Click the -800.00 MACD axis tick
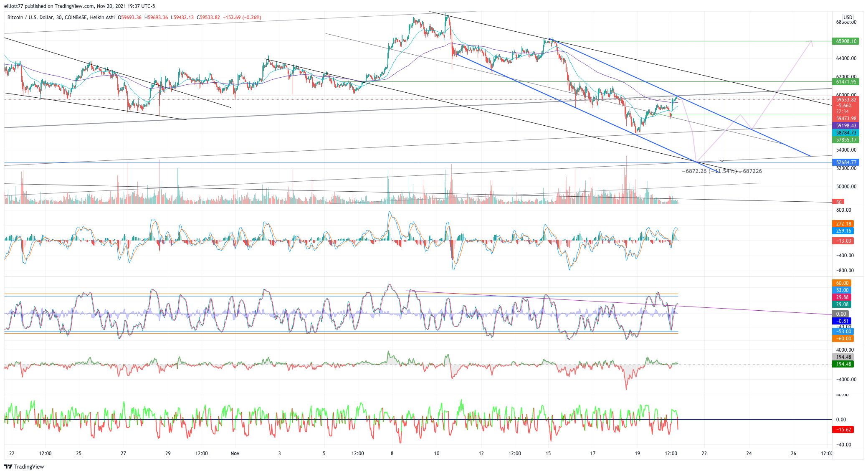The width and height of the screenshot is (868, 474). (x=845, y=271)
